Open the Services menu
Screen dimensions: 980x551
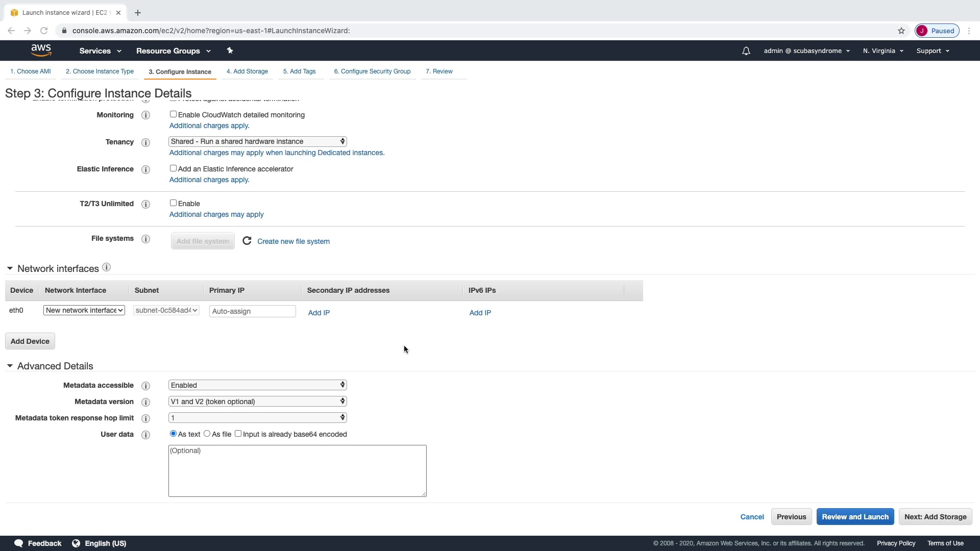click(x=100, y=51)
